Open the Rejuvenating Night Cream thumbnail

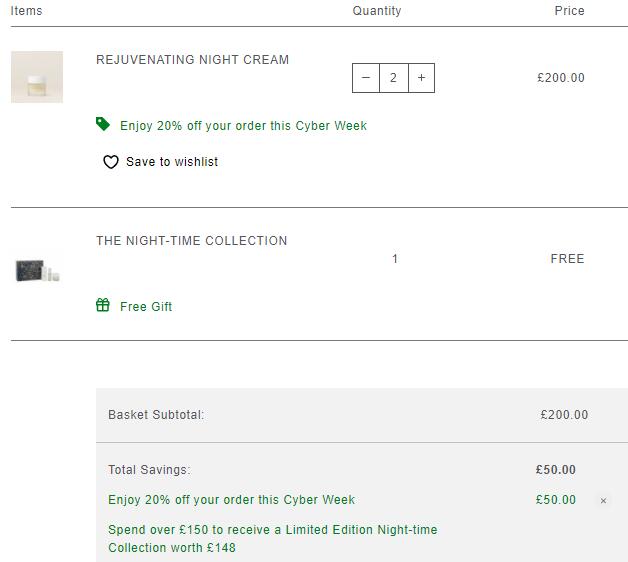(37, 77)
